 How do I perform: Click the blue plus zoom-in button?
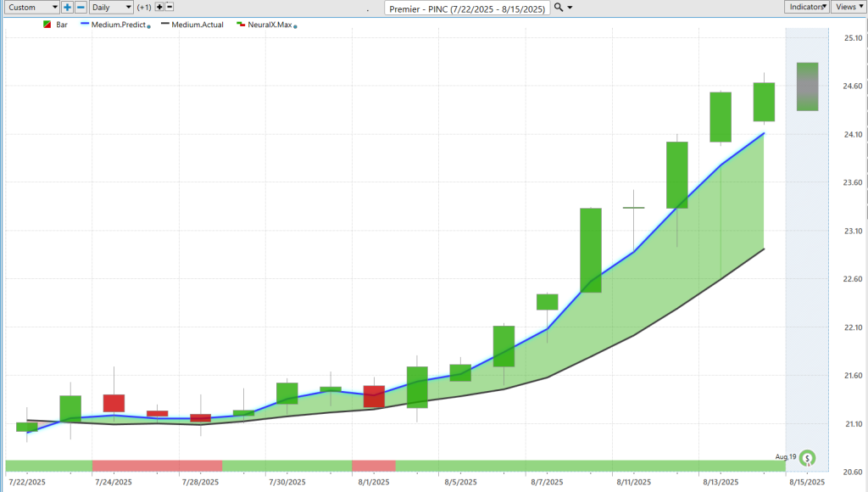pyautogui.click(x=67, y=7)
